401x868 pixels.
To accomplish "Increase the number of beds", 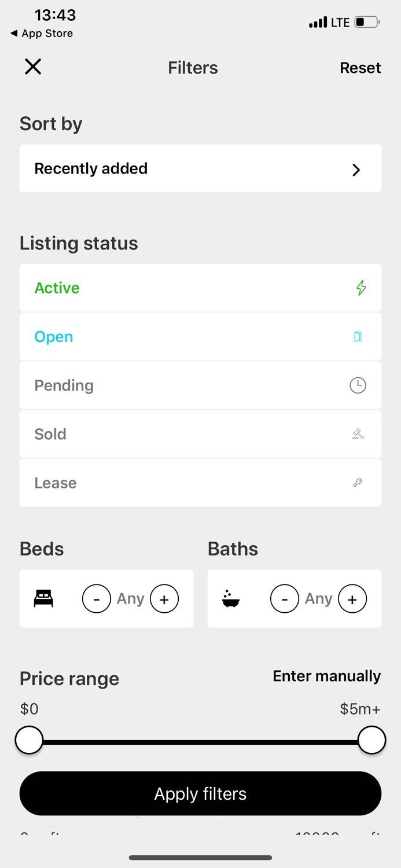I will point(164,599).
